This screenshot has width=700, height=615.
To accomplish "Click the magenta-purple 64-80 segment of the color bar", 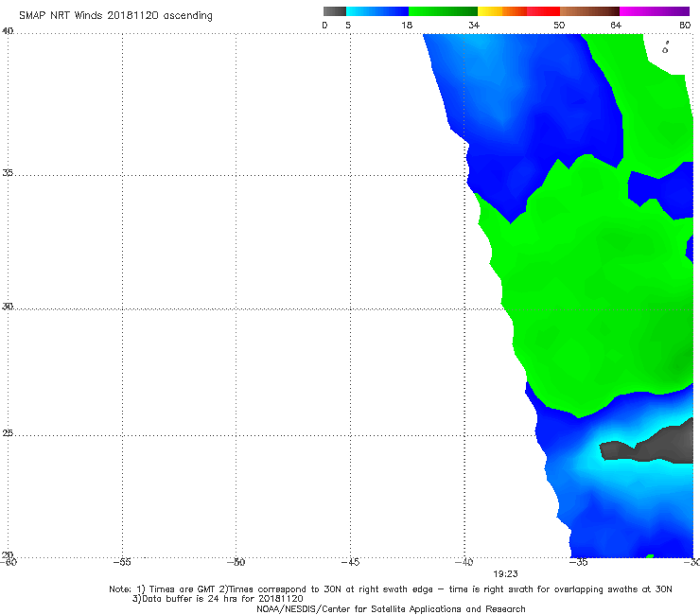I will click(x=655, y=11).
